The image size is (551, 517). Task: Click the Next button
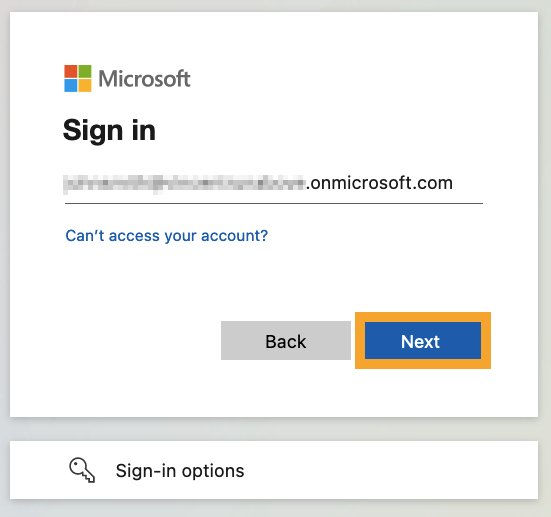tap(423, 341)
